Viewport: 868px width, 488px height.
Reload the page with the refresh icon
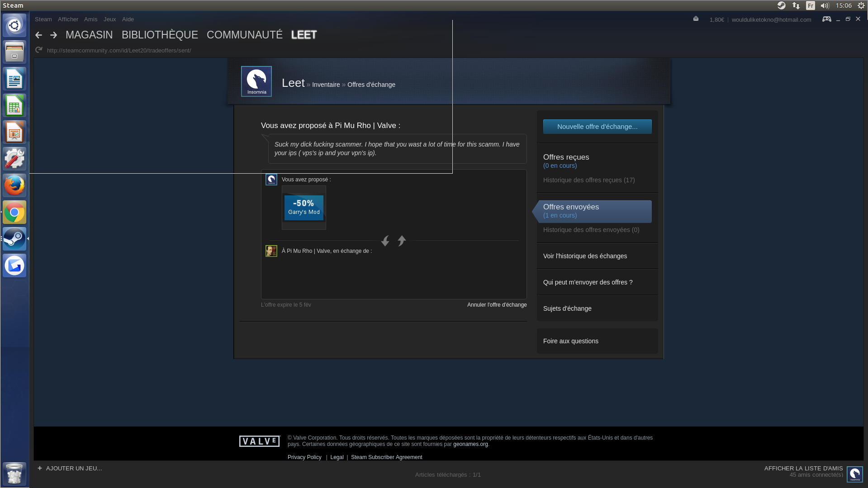click(x=39, y=50)
